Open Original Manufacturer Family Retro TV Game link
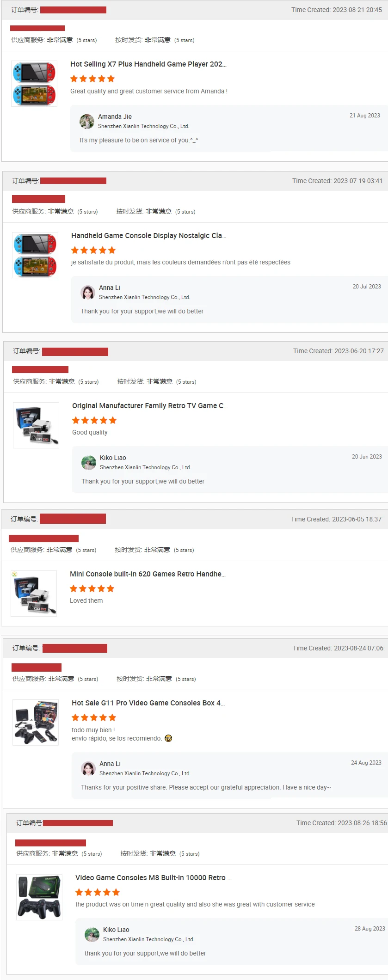This screenshot has height=980, width=388. coord(150,406)
